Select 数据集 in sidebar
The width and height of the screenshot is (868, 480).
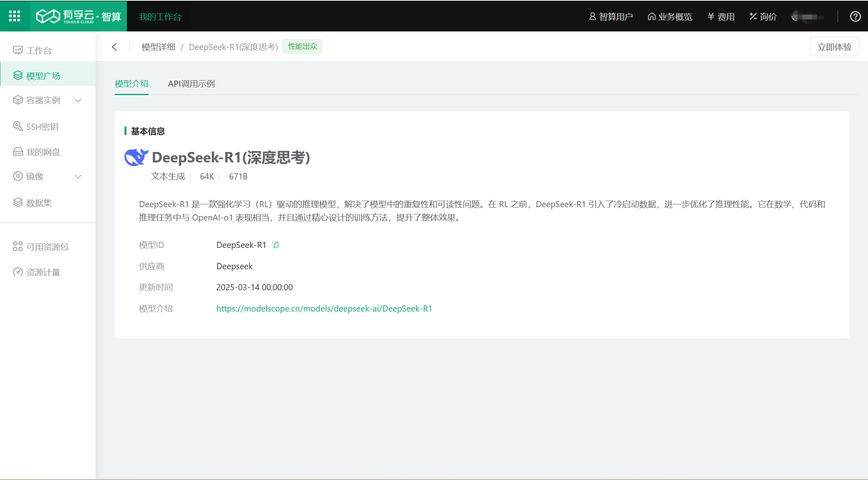click(48, 202)
